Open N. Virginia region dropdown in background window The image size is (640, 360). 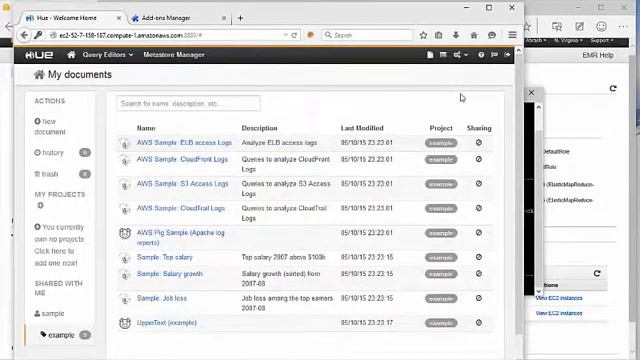[568, 40]
